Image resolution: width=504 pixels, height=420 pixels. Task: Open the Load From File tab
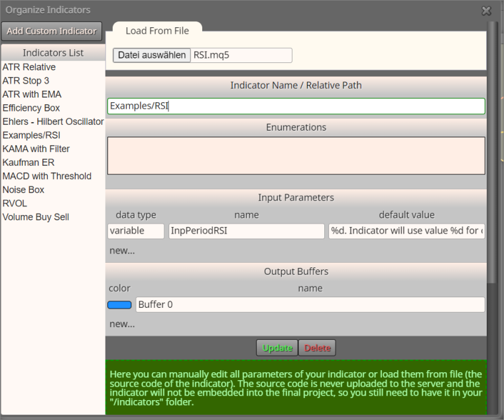pyautogui.click(x=157, y=31)
